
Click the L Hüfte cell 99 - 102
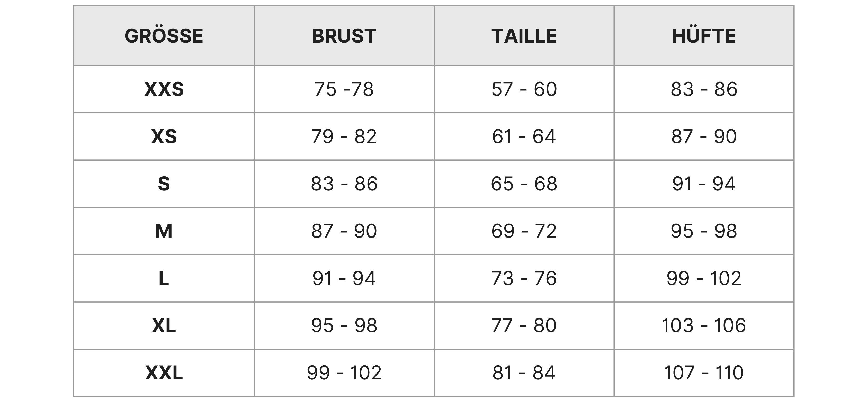click(x=704, y=279)
